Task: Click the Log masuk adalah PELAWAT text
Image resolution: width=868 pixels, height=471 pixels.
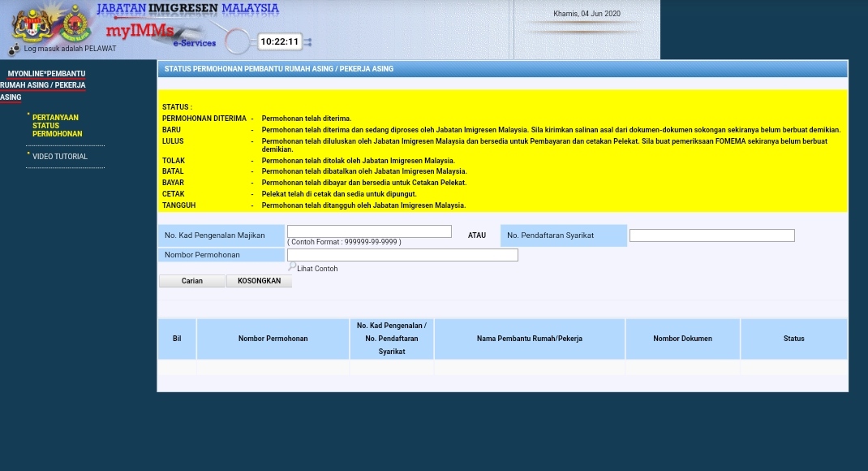Action: tap(71, 49)
